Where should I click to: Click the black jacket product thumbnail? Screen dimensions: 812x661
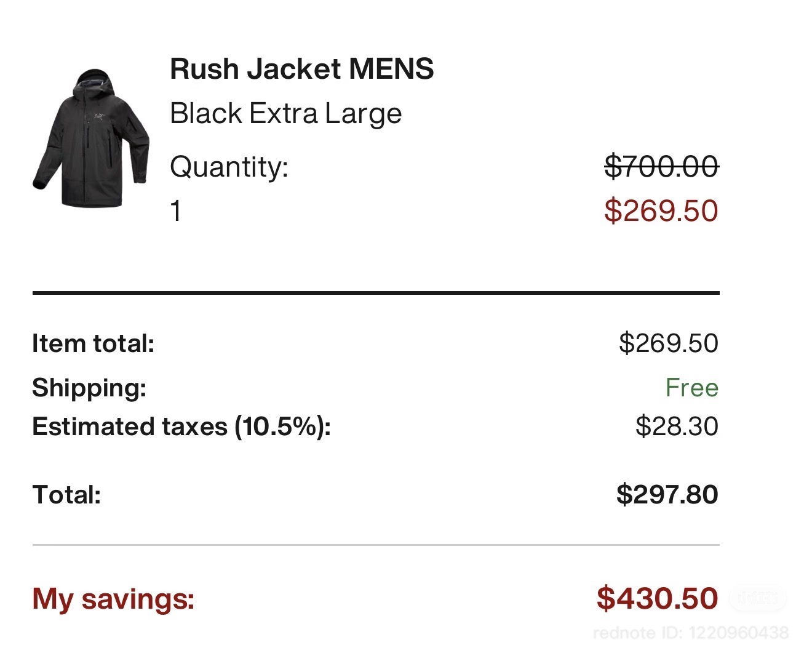[91, 138]
